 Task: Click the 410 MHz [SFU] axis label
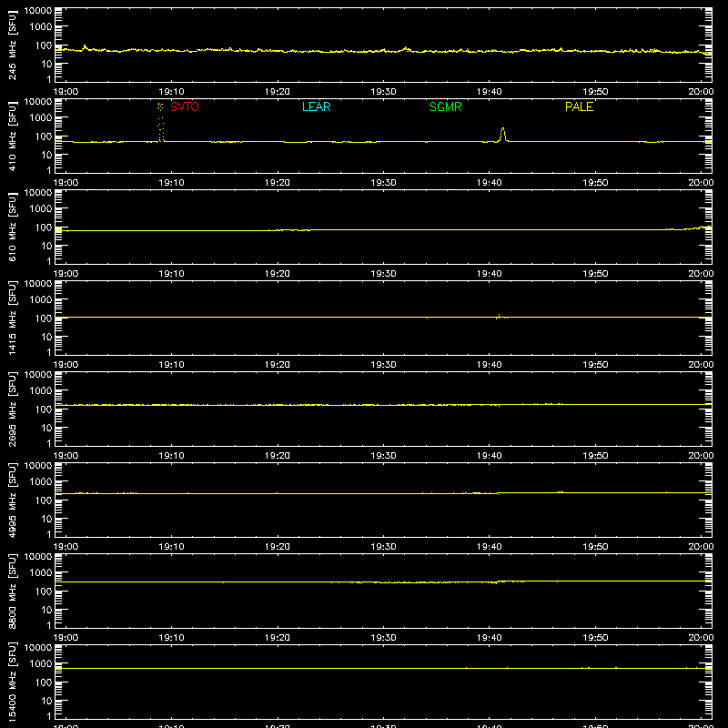(x=12, y=136)
